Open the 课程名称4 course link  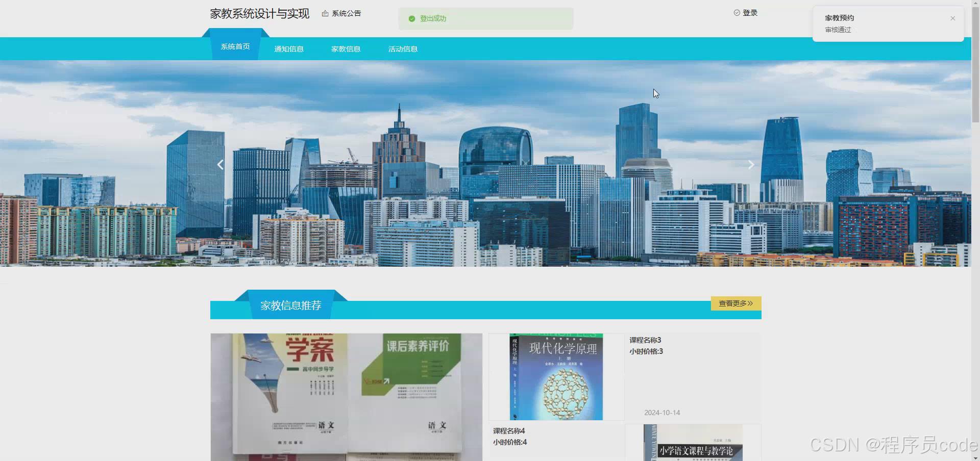coord(508,430)
